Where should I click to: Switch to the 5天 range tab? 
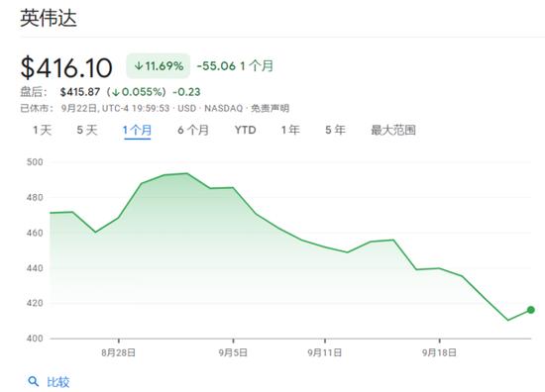pos(87,131)
